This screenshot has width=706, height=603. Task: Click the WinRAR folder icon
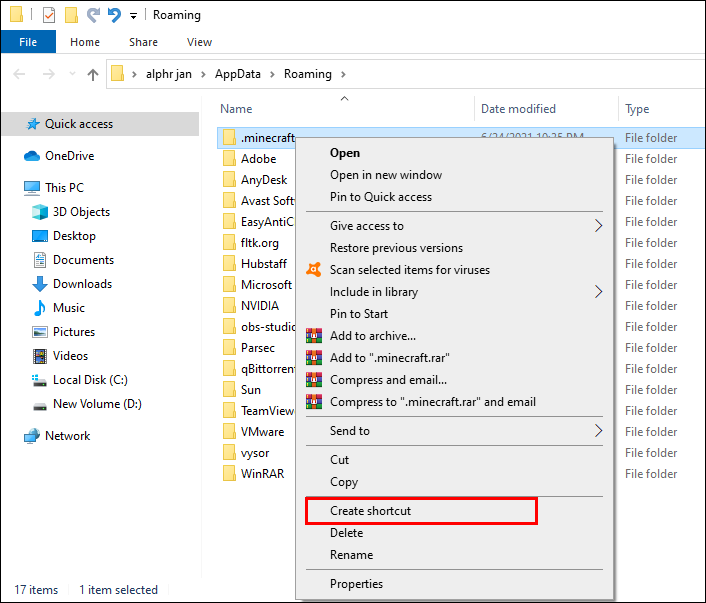coord(229,474)
